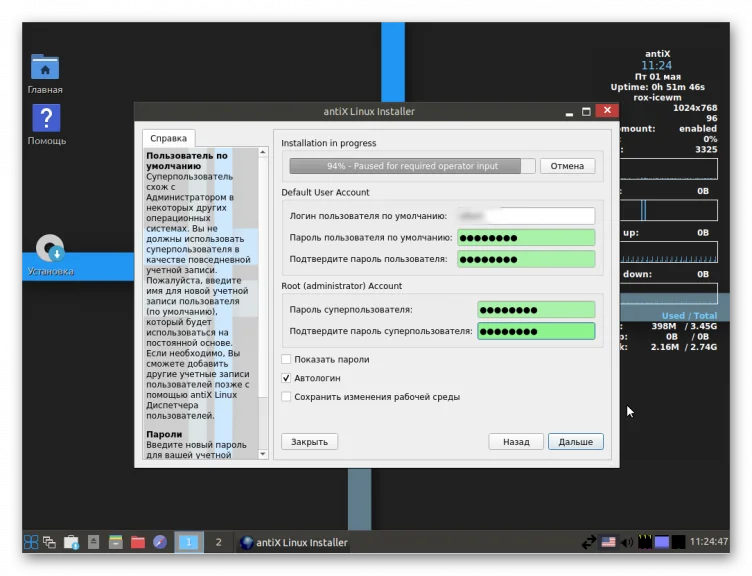Open the start menu in the taskbar
Screen dimensions: 752x576
[31, 542]
